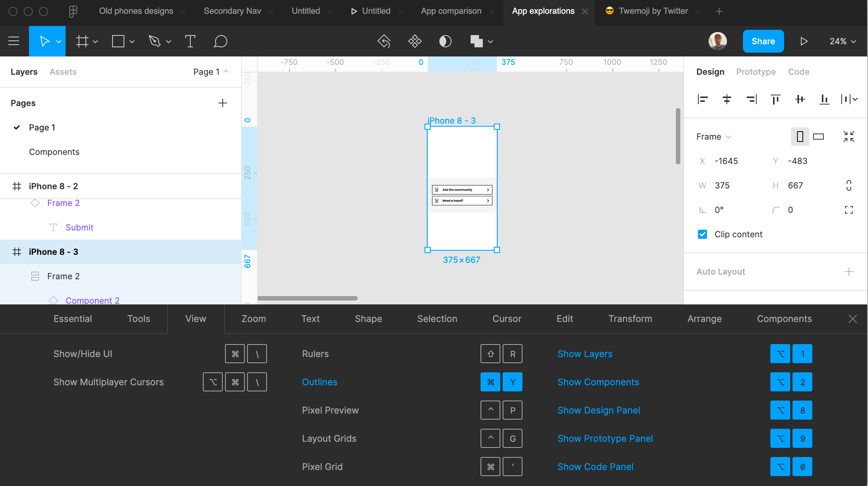Add a new page with plus

[223, 103]
